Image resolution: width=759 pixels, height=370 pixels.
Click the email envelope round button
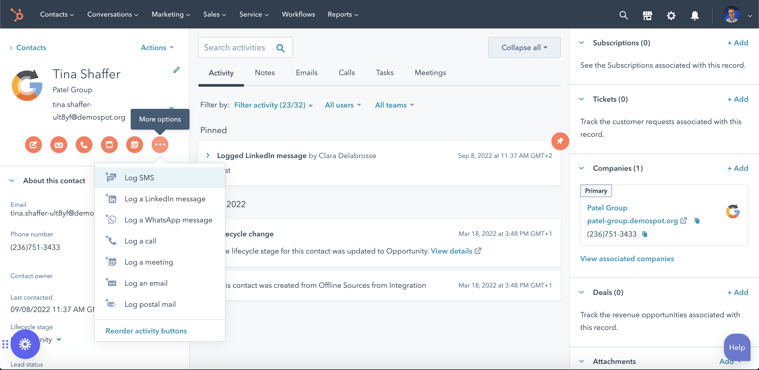59,144
